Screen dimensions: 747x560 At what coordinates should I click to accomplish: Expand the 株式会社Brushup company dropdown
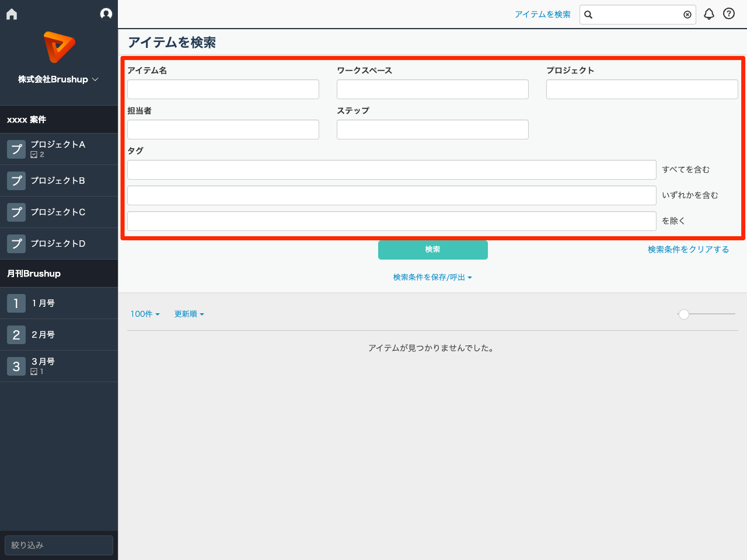58,79
